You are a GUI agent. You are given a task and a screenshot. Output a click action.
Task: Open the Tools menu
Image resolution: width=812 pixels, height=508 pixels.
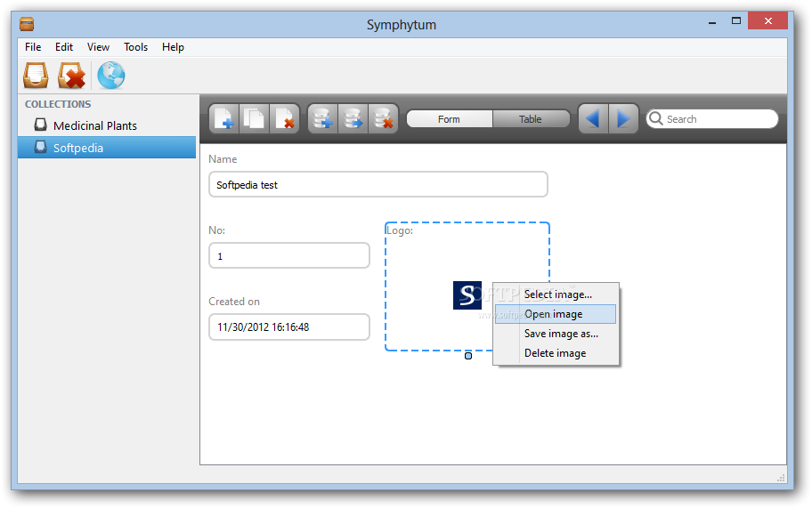(135, 47)
